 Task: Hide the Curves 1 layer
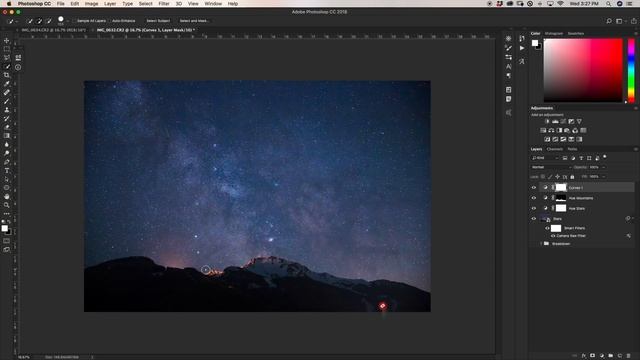pyautogui.click(x=533, y=187)
